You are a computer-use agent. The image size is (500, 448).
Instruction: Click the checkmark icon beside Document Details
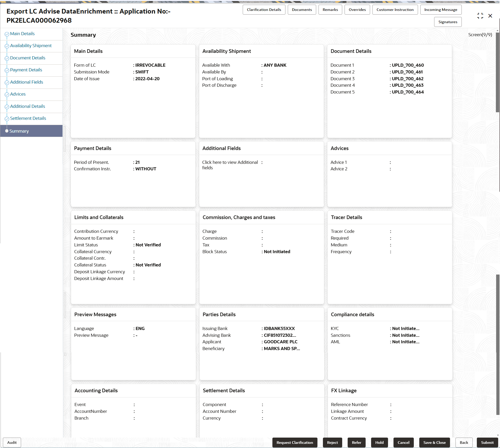(x=7, y=58)
